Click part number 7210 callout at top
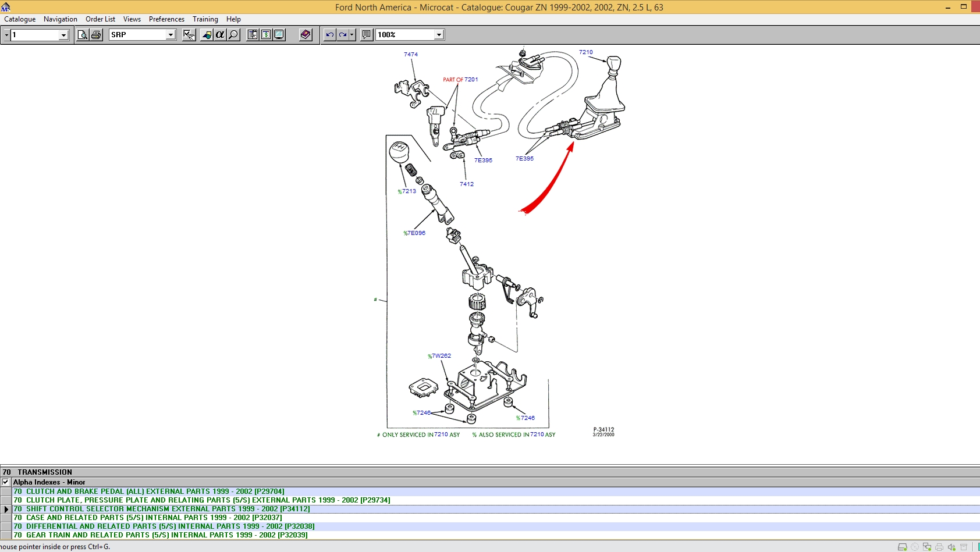Image resolution: width=980 pixels, height=552 pixels. pyautogui.click(x=585, y=52)
